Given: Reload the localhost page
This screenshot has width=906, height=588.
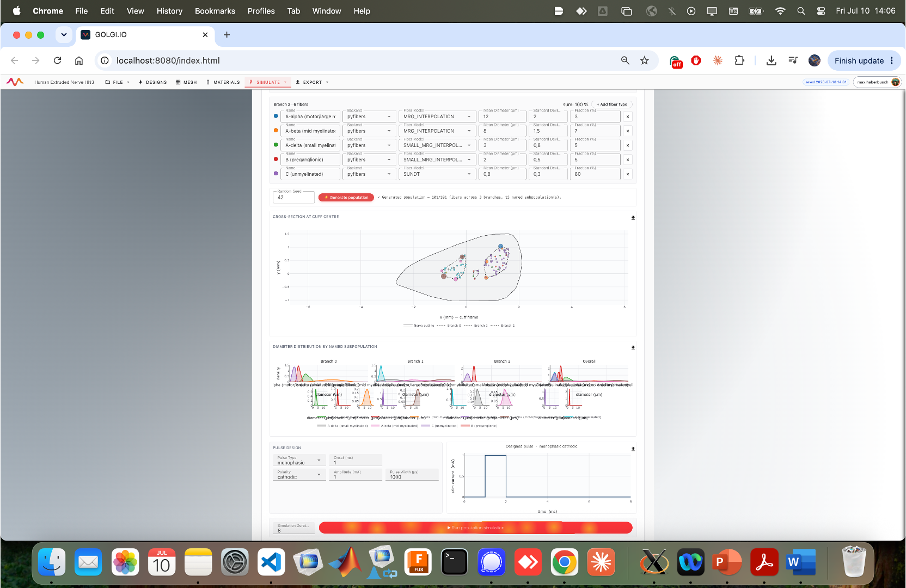Looking at the screenshot, I should [x=57, y=60].
